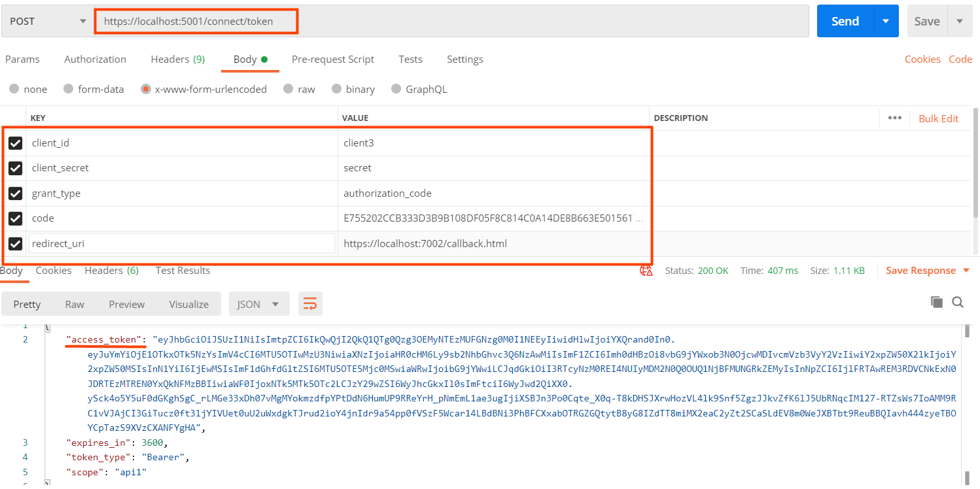Copy the response body to clipboard
Viewport: 980px width, 489px height.
936,302
